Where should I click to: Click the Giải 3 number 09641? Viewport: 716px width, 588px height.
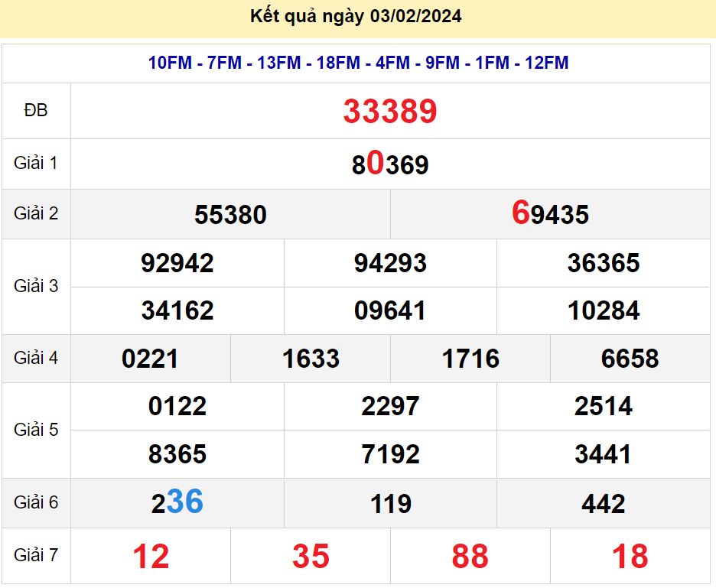pos(390,310)
